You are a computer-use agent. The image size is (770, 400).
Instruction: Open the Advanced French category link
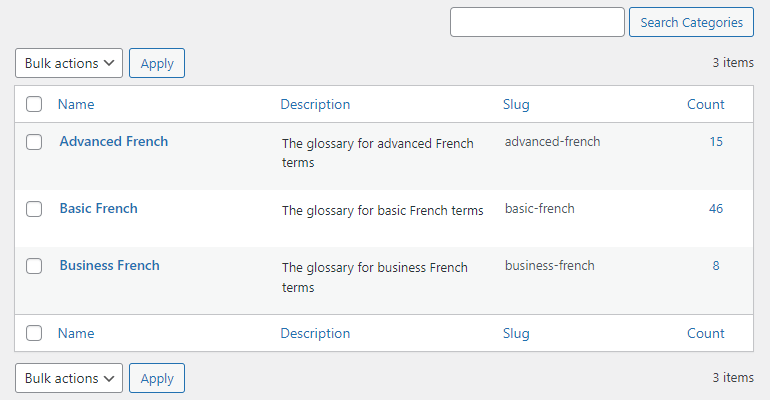pyautogui.click(x=113, y=141)
